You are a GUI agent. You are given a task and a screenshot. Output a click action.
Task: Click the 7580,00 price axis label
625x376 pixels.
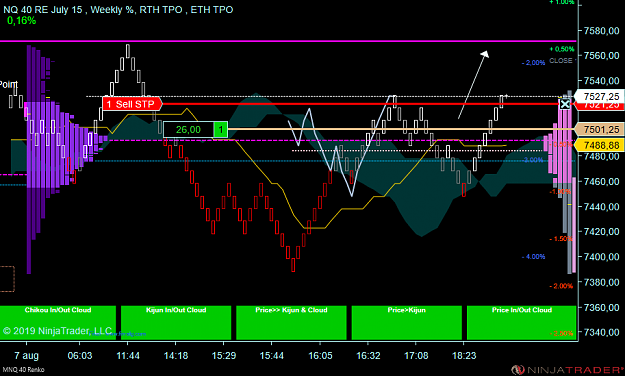(601, 31)
